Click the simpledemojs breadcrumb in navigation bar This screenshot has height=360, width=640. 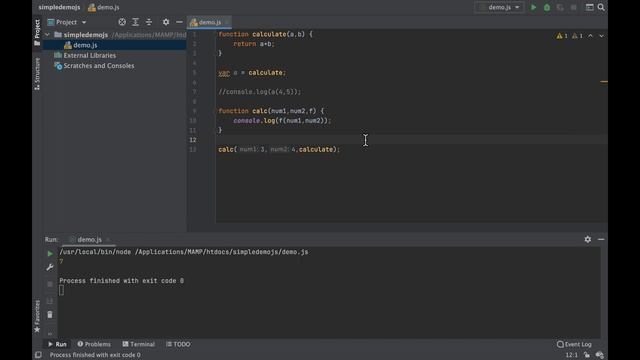[59, 7]
